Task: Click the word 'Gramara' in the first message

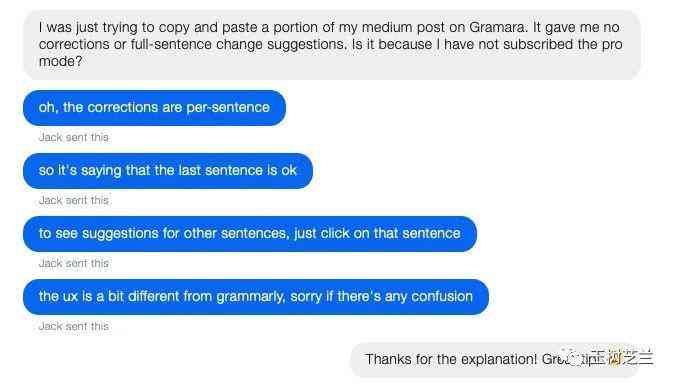Action: (498, 27)
